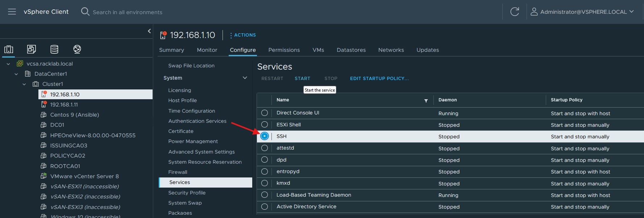Select the Direct Console UI radio button
This screenshot has height=218, width=644.
click(265, 113)
